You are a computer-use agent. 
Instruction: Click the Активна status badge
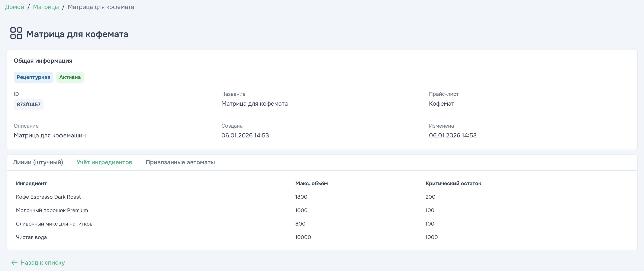click(x=70, y=77)
